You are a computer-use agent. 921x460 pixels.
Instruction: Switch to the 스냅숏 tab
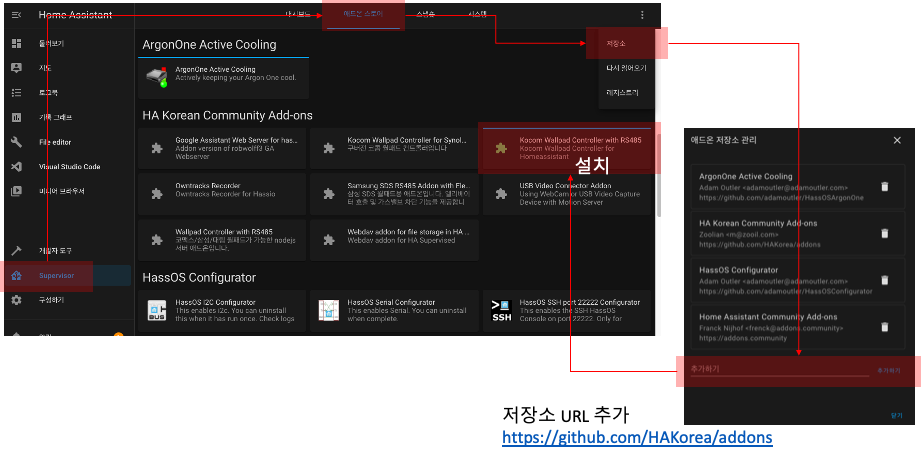pos(426,14)
